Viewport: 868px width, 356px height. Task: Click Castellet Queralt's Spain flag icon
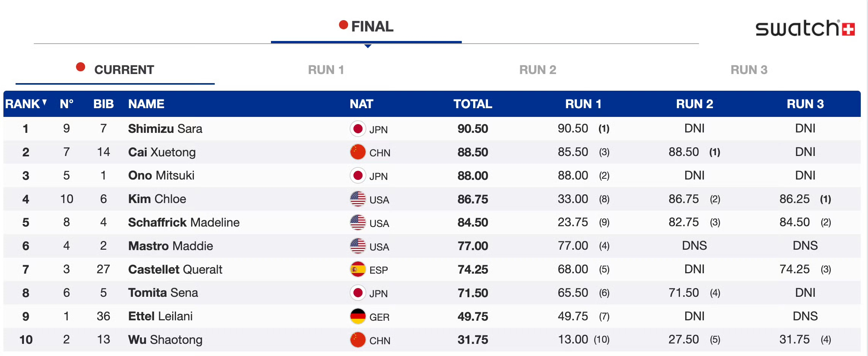358,269
